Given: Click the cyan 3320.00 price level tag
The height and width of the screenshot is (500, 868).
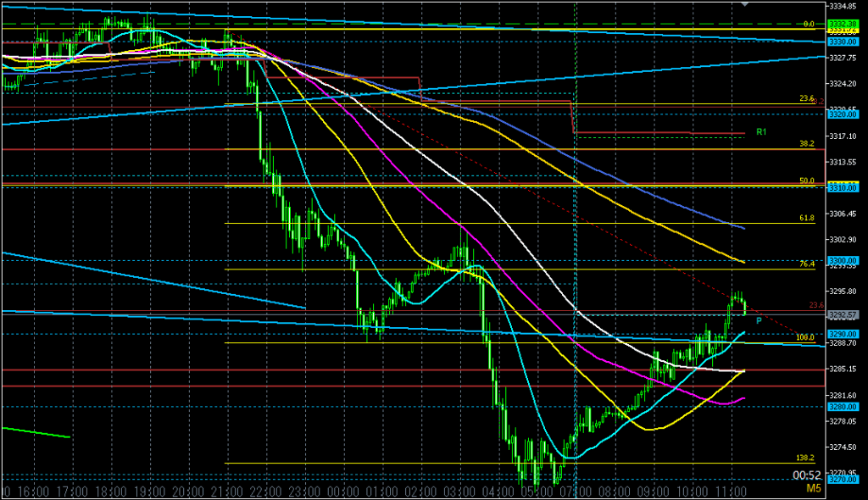Looking at the screenshot, I should (843, 114).
